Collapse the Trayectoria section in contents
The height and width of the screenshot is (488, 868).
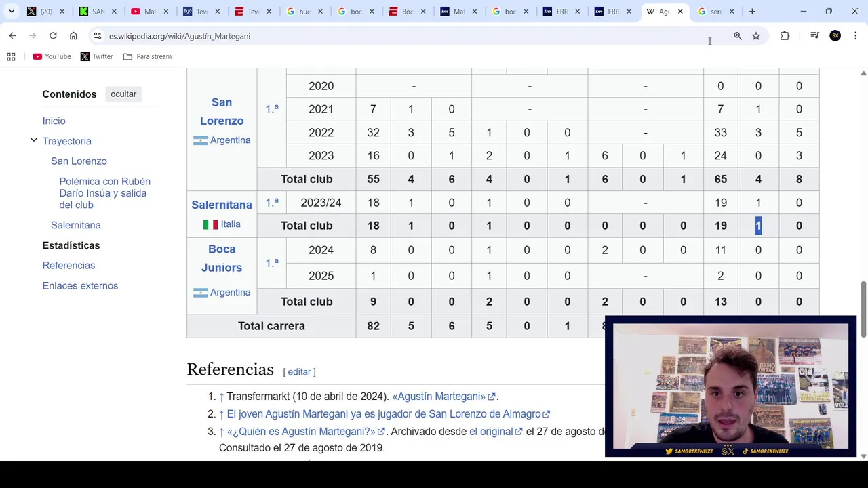(x=33, y=140)
